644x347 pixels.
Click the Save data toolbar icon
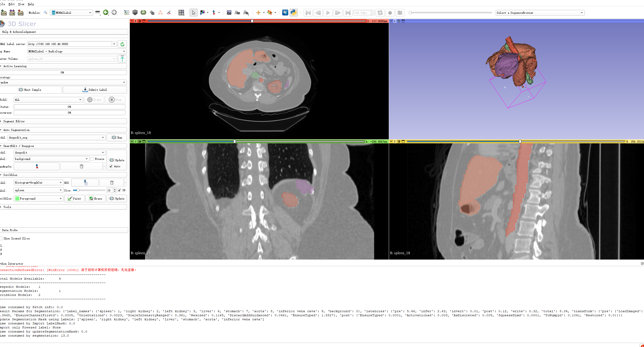pos(20,12)
